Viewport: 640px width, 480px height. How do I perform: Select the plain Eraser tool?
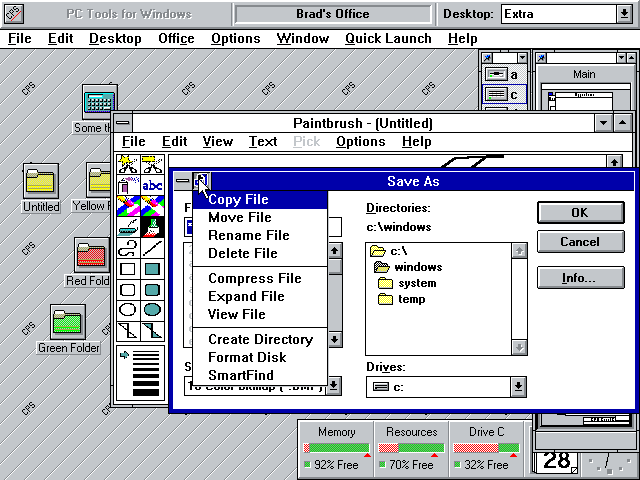tap(153, 206)
